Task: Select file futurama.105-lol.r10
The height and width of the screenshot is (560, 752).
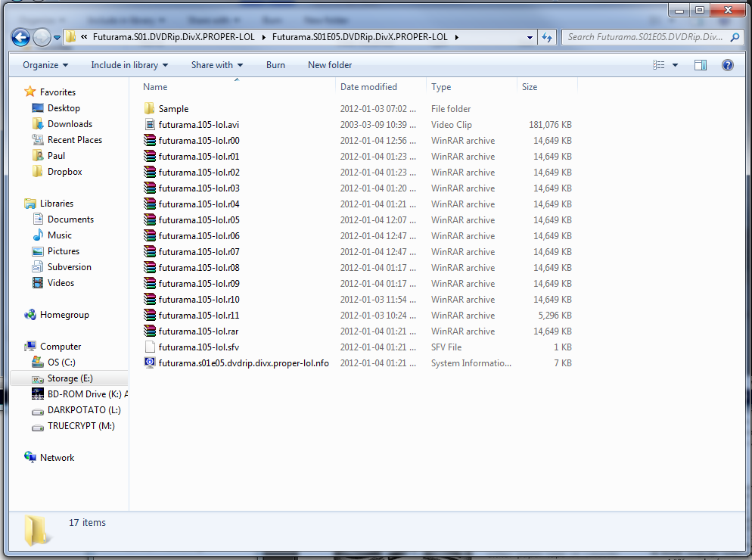Action: coord(199,300)
